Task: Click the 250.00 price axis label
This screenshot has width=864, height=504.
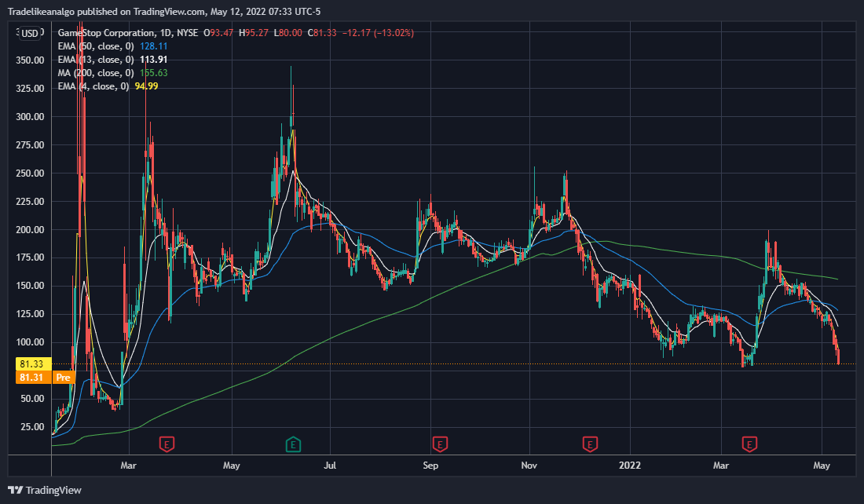Action: tap(31, 173)
